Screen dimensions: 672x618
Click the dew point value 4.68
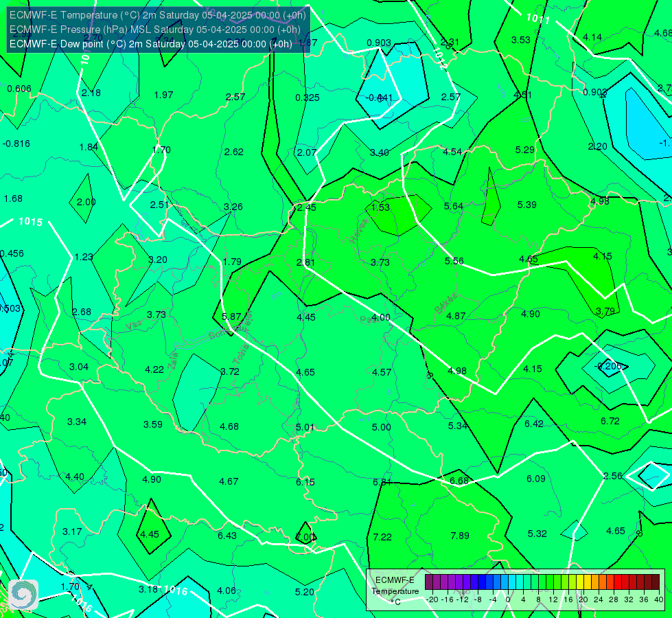[x=229, y=426]
